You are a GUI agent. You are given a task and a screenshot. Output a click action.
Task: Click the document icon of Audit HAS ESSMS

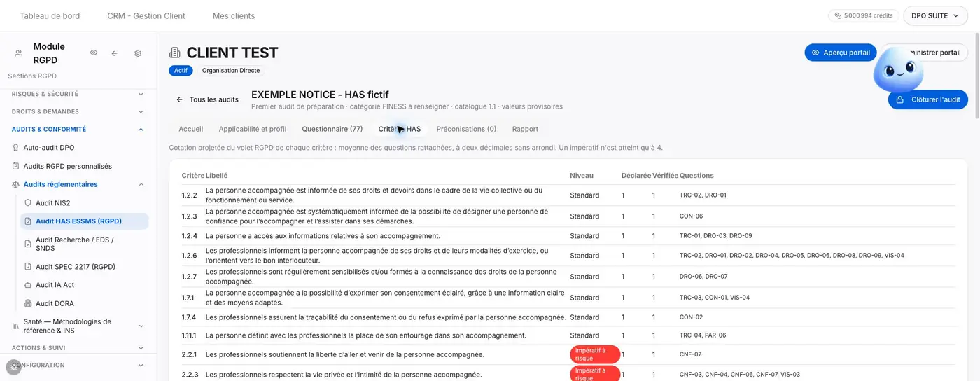(x=28, y=221)
